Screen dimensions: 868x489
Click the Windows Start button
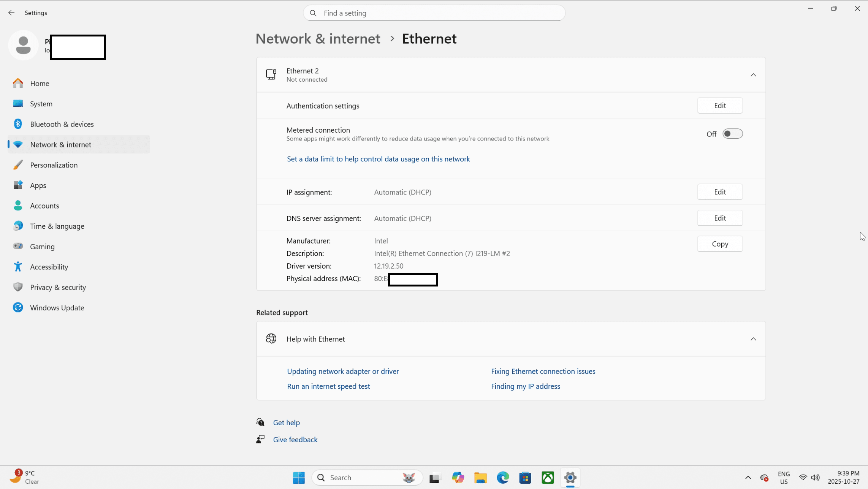(x=299, y=478)
